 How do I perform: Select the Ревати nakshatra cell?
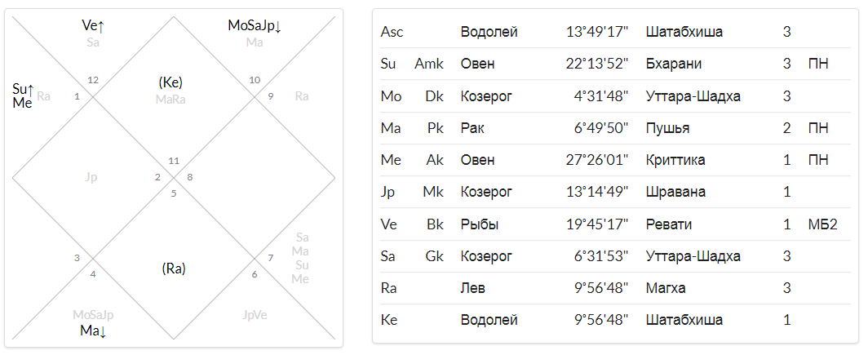(x=669, y=225)
